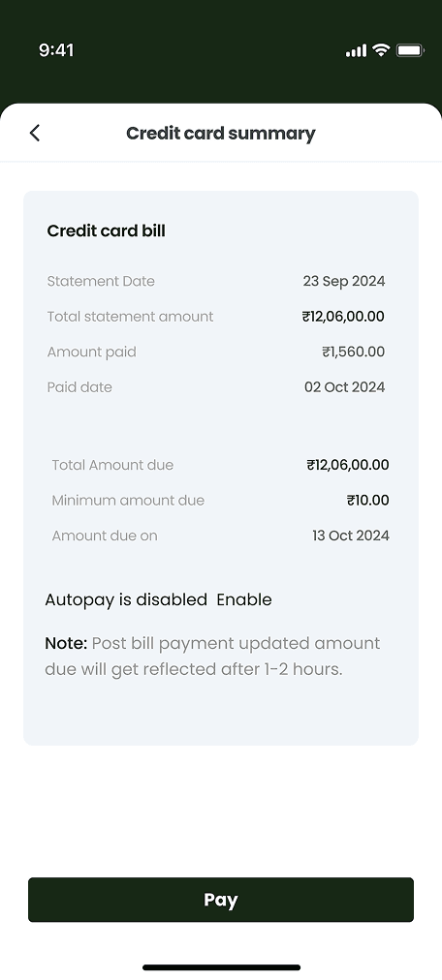Tap the home indicator bar at bottom
The image size is (442, 980).
(x=221, y=967)
